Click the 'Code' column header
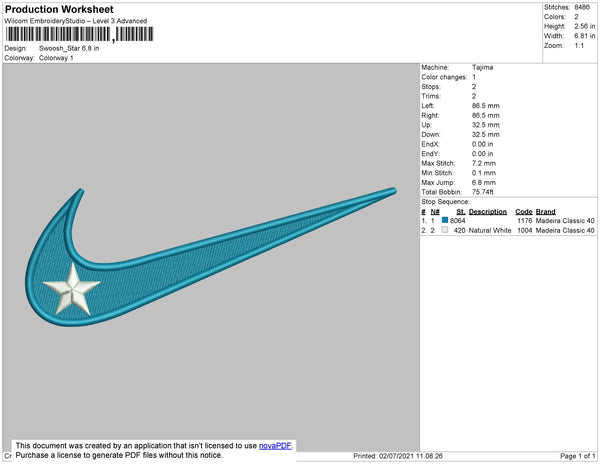The height and width of the screenshot is (464, 600). [x=524, y=212]
